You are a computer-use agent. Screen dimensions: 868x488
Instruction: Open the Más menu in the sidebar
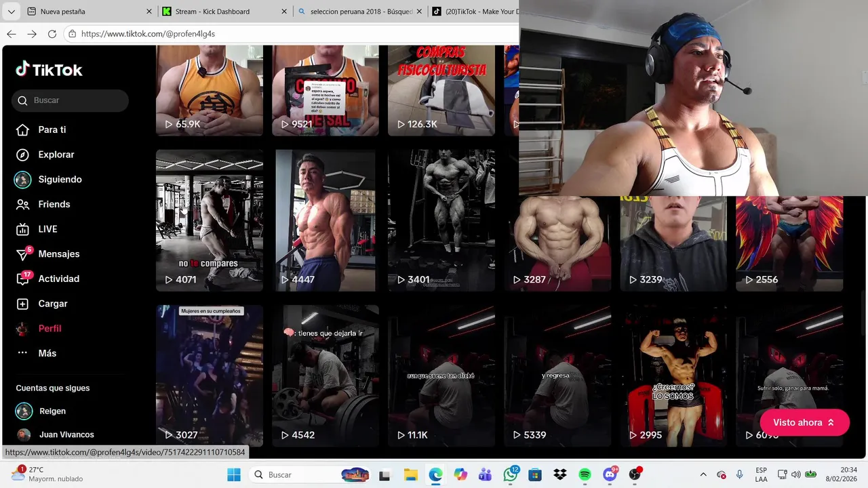tap(36, 353)
